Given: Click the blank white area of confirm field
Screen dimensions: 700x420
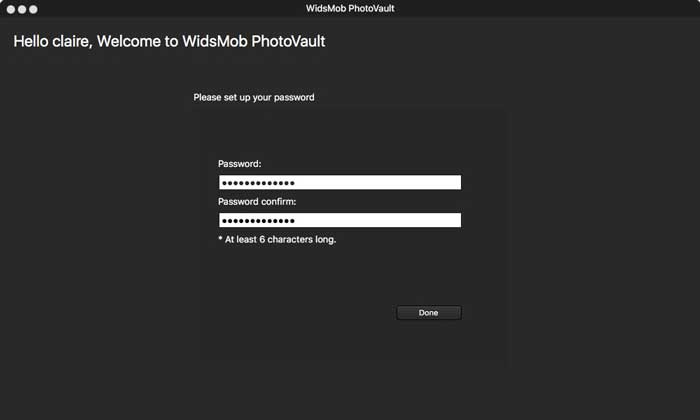Looking at the screenshot, I should coord(378,220).
